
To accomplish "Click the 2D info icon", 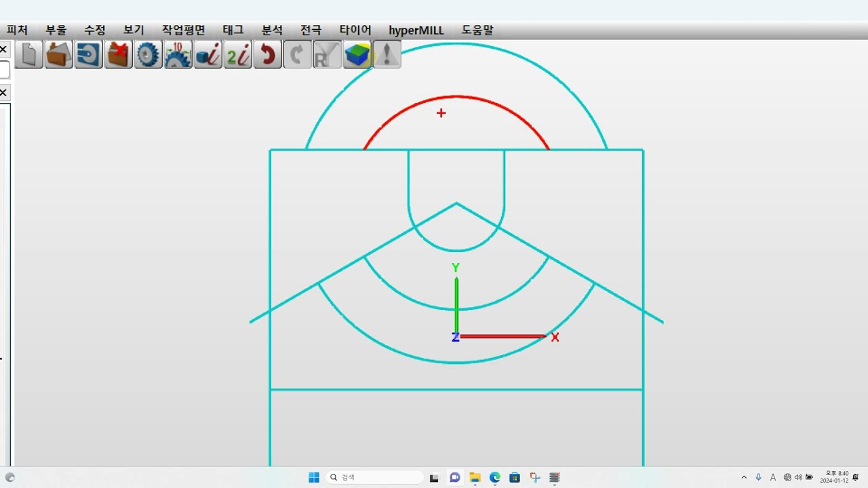I will (238, 54).
